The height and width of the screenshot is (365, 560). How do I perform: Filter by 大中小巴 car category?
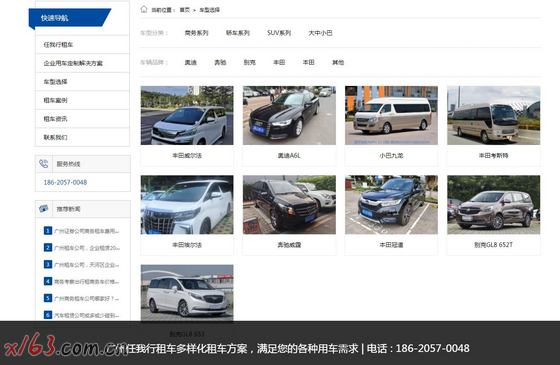click(320, 33)
